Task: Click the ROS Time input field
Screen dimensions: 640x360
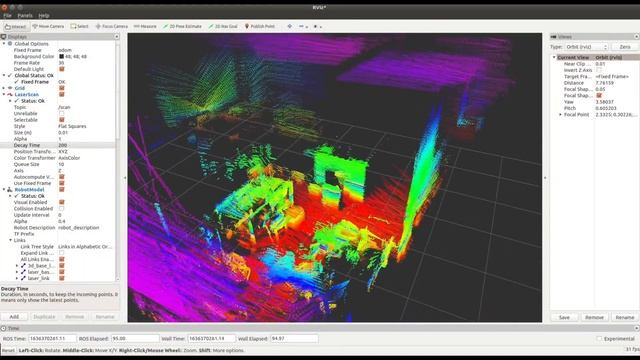Action: click(x=52, y=339)
